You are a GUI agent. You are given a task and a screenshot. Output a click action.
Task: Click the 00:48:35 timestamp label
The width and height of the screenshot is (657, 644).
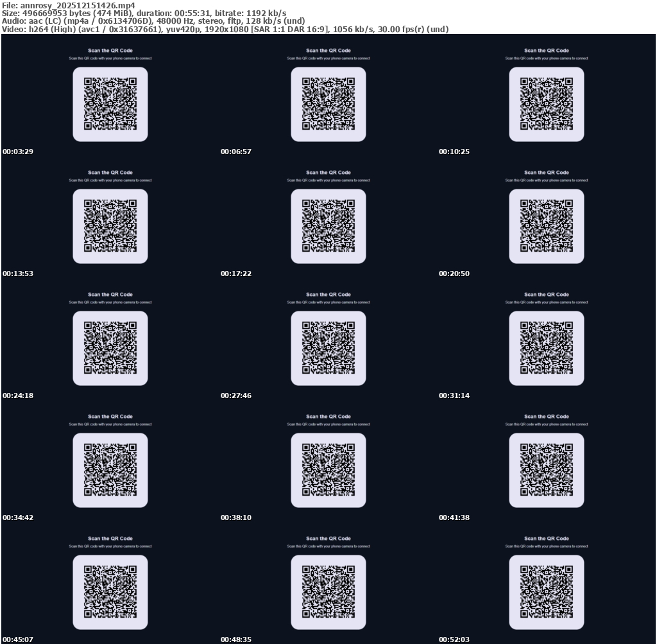click(x=236, y=640)
